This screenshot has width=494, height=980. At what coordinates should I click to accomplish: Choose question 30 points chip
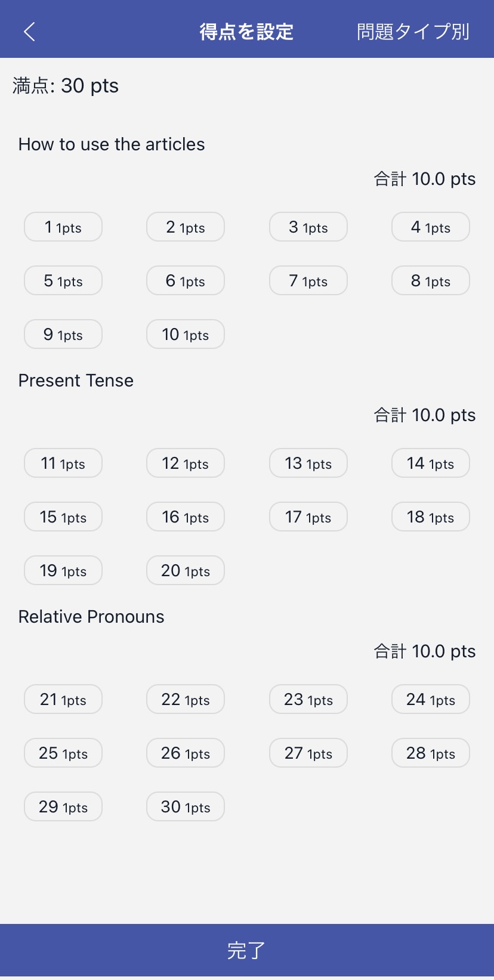186,807
